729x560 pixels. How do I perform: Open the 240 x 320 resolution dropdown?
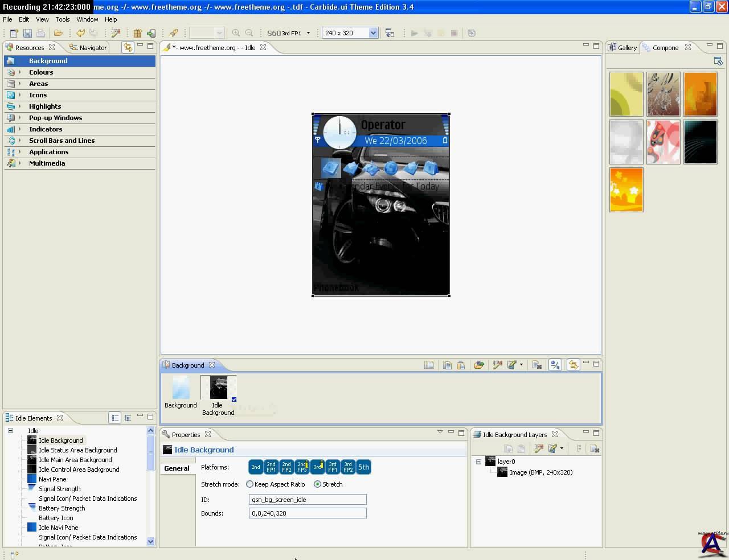(x=373, y=33)
